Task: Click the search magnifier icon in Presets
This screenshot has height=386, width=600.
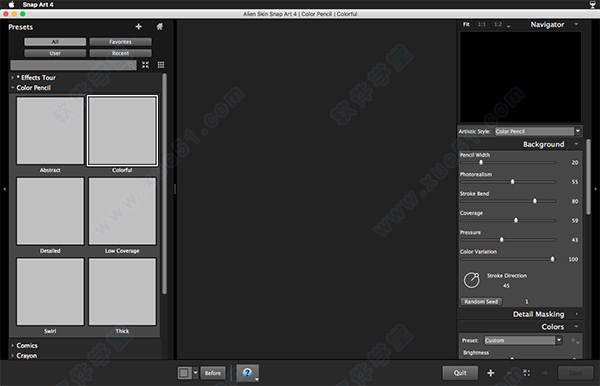Action: click(x=131, y=65)
